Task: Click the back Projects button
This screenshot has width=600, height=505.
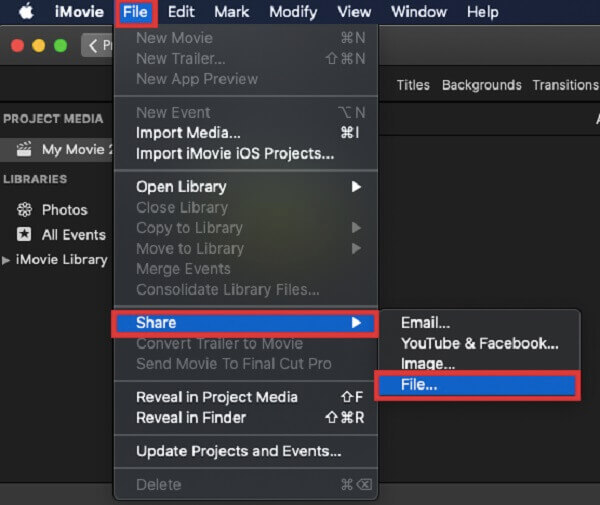Action: [x=97, y=45]
